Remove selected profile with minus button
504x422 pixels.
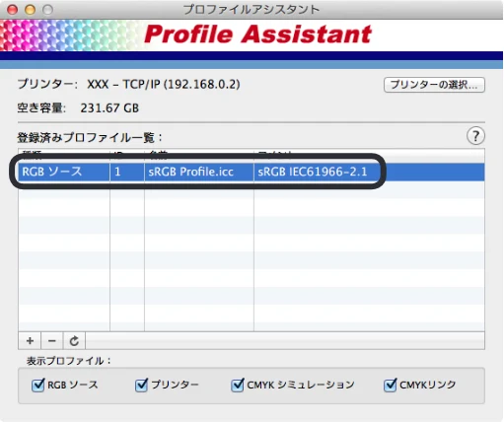(x=51, y=341)
